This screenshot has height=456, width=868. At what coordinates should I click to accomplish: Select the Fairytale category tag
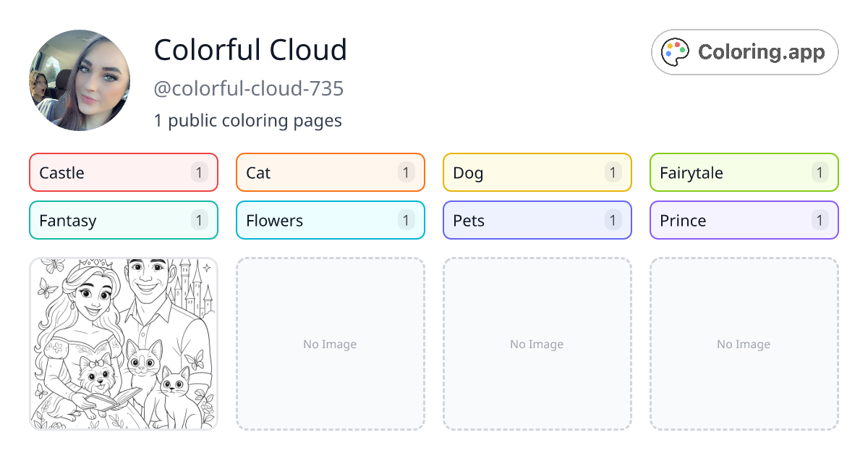744,172
